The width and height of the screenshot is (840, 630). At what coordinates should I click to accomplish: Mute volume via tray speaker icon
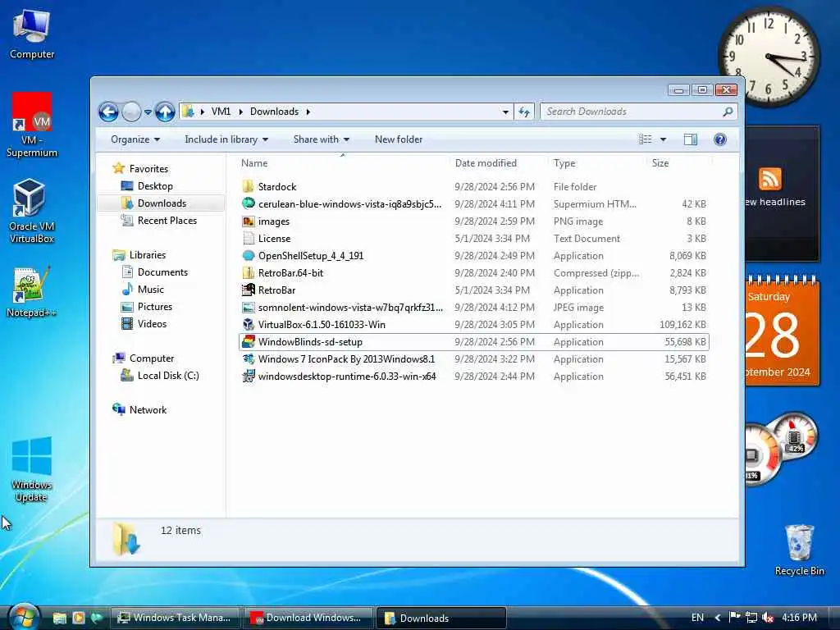click(768, 618)
